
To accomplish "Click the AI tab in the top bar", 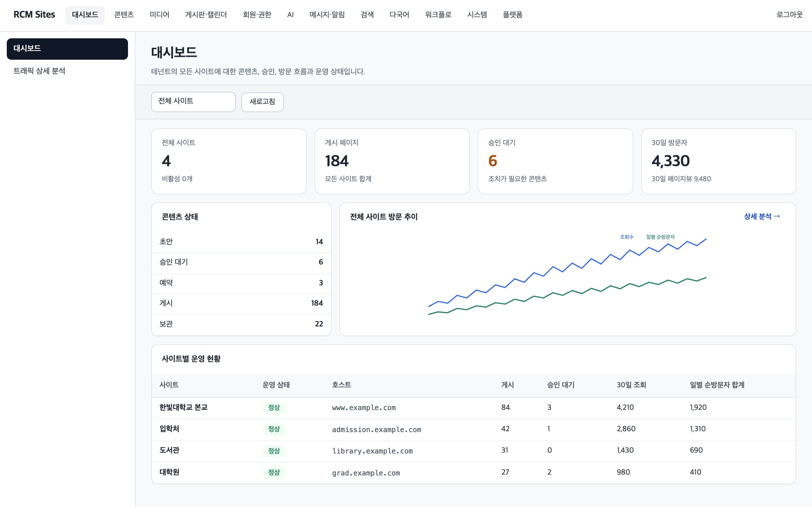I will (290, 15).
